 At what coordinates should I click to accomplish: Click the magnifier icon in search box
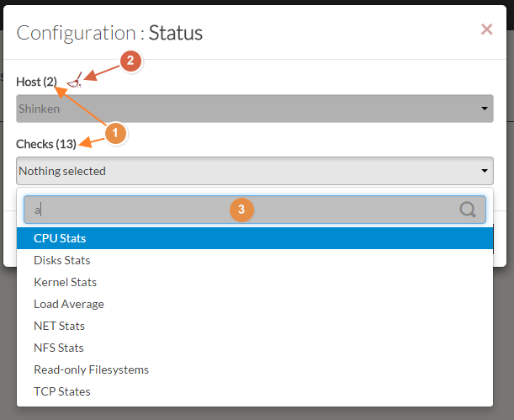point(468,210)
